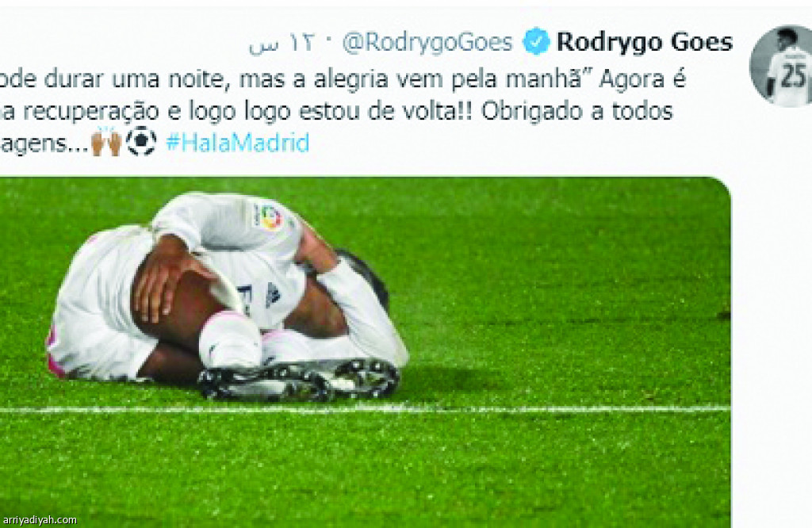Click the blue verified badge
The image size is (812, 528).
point(535,41)
